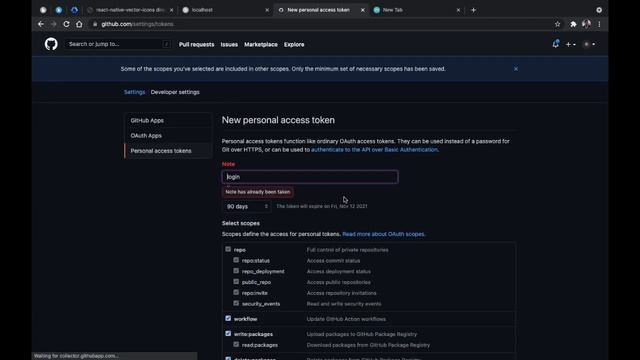Click the site lock icon in address bar
The image size is (640, 360).
95,24
